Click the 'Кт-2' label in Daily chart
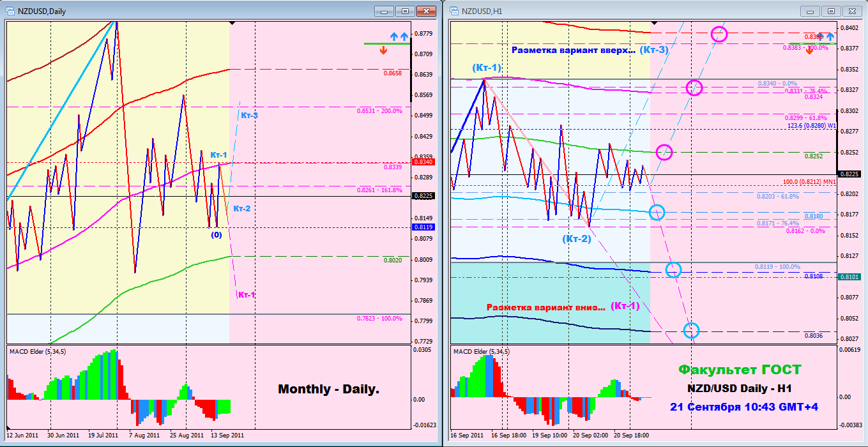 (x=241, y=209)
